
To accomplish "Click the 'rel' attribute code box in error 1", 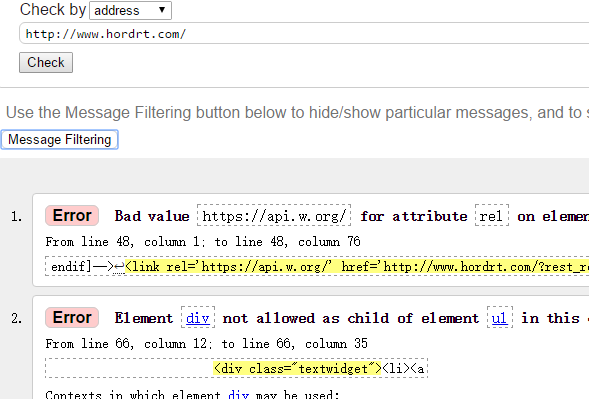I will pyautogui.click(x=492, y=216).
